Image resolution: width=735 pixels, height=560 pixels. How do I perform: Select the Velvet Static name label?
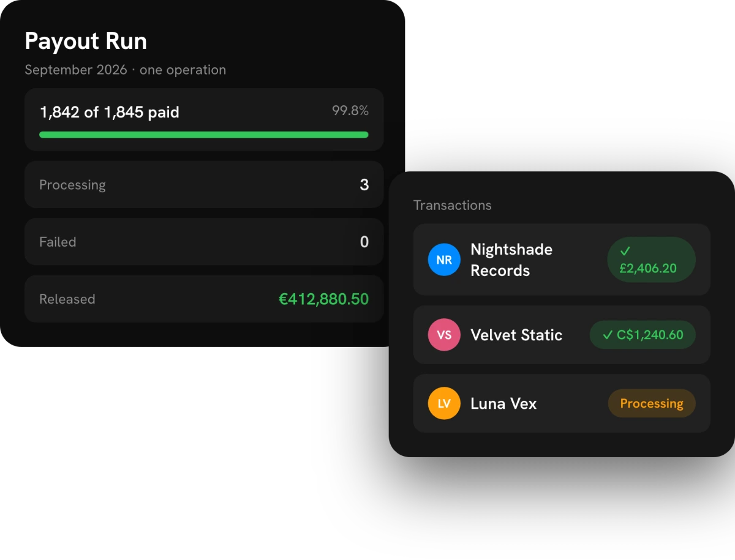click(516, 335)
